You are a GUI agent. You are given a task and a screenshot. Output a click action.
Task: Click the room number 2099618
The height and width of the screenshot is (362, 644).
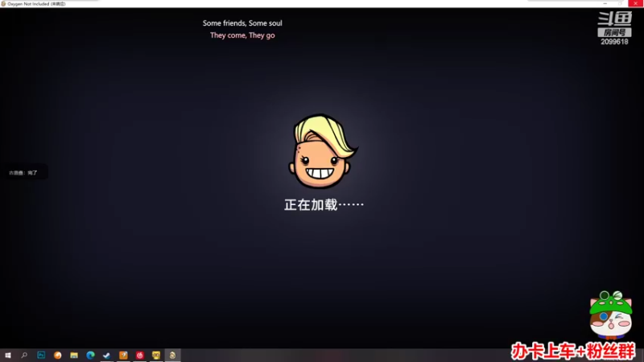pyautogui.click(x=614, y=42)
